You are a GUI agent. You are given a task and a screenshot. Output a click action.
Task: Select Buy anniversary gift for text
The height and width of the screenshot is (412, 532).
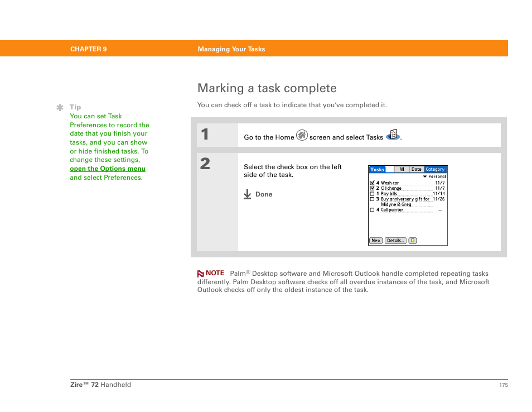pos(405,199)
